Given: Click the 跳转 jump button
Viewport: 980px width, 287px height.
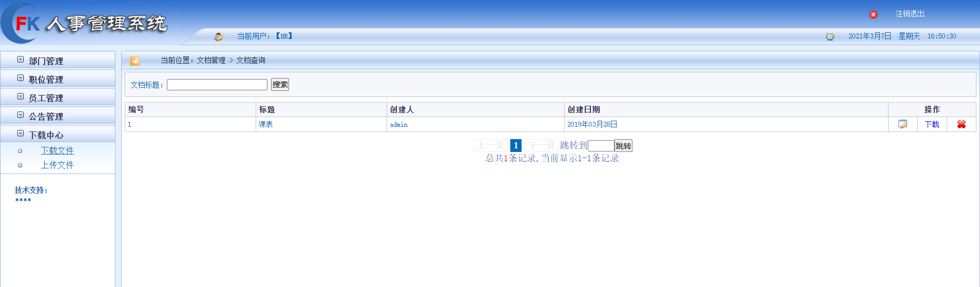Looking at the screenshot, I should 623,146.
